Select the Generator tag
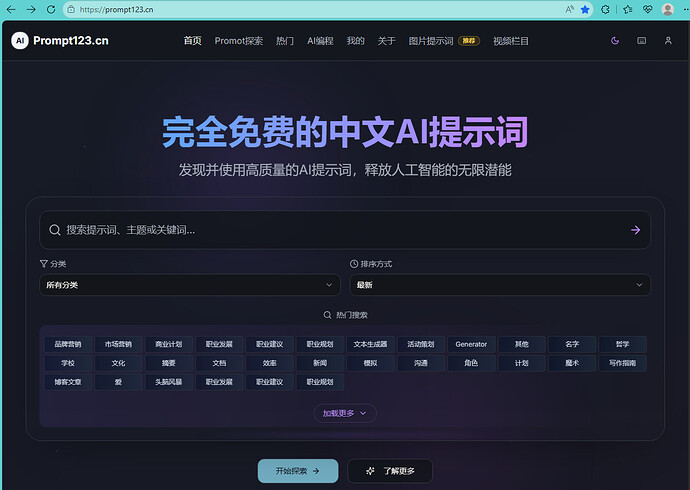This screenshot has width=690, height=490. (471, 344)
